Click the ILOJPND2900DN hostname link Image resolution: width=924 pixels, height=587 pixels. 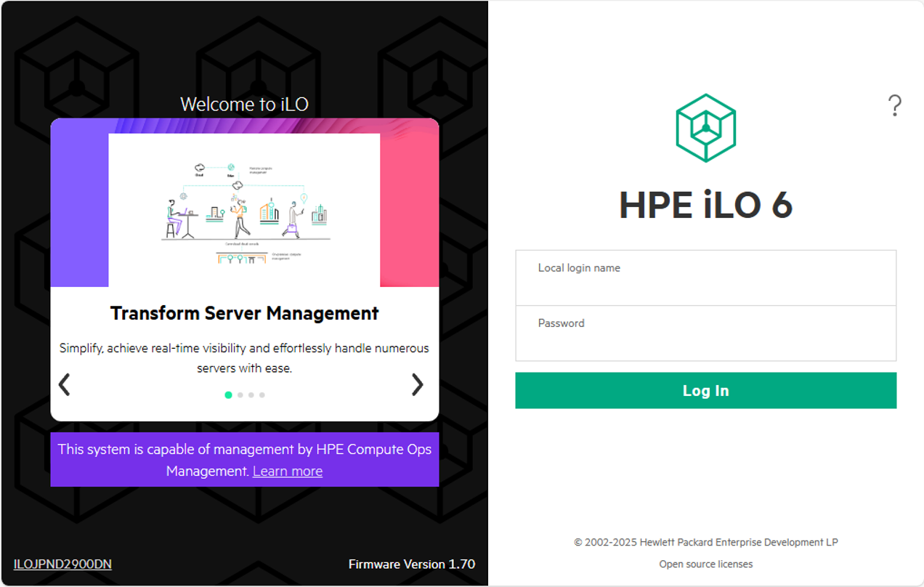point(62,564)
